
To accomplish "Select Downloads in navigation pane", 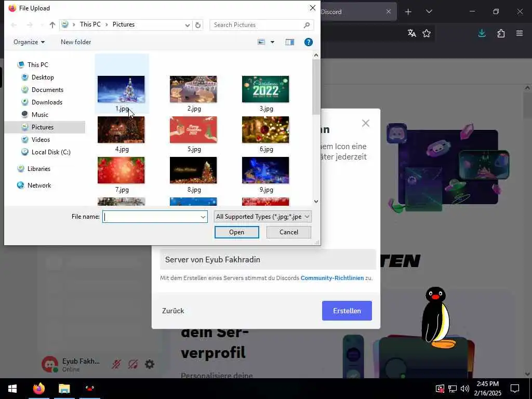I will click(x=47, y=102).
